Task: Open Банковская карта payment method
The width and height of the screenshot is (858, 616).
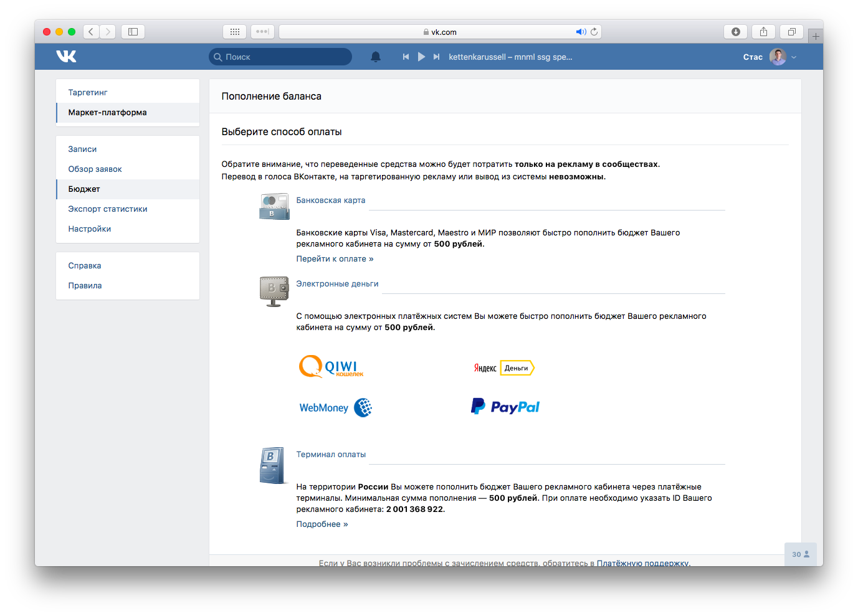Action: [331, 200]
